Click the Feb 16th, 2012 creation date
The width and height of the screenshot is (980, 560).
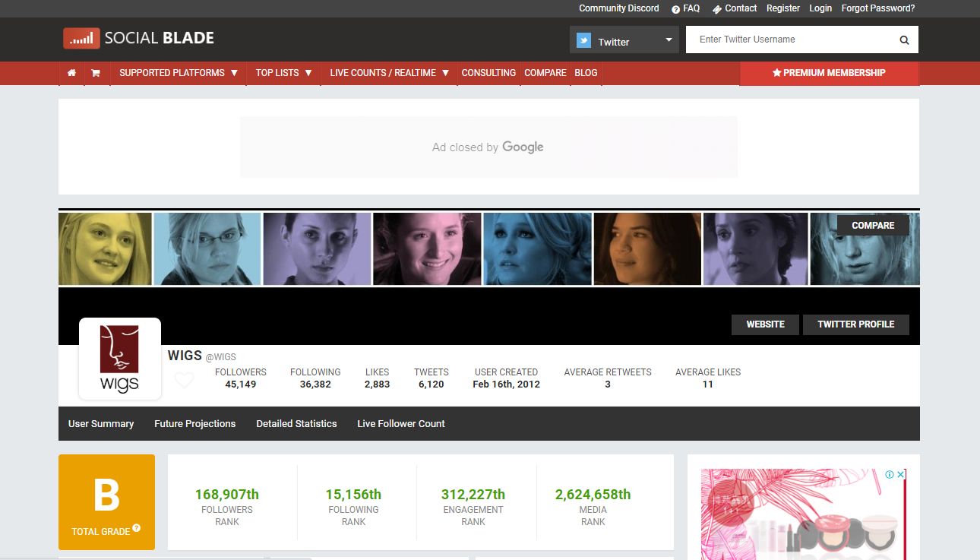[x=506, y=384]
